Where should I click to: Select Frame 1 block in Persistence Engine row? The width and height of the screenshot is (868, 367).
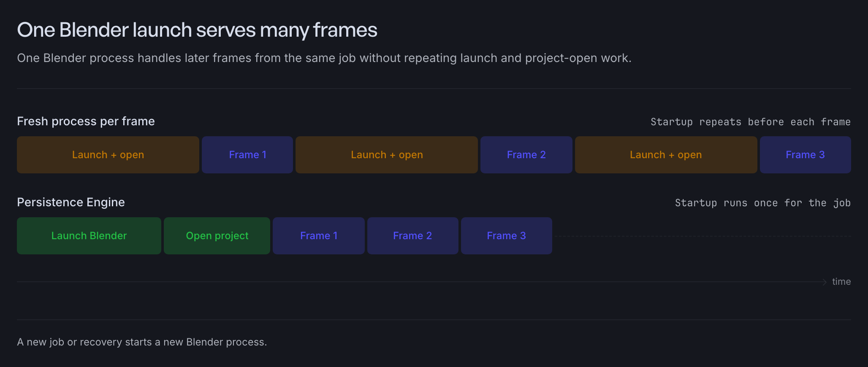click(x=319, y=236)
